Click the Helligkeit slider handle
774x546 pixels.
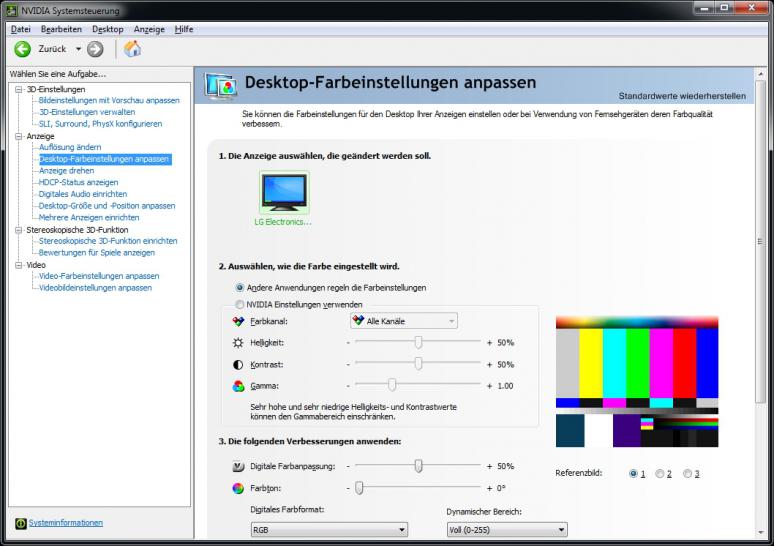pyautogui.click(x=418, y=342)
